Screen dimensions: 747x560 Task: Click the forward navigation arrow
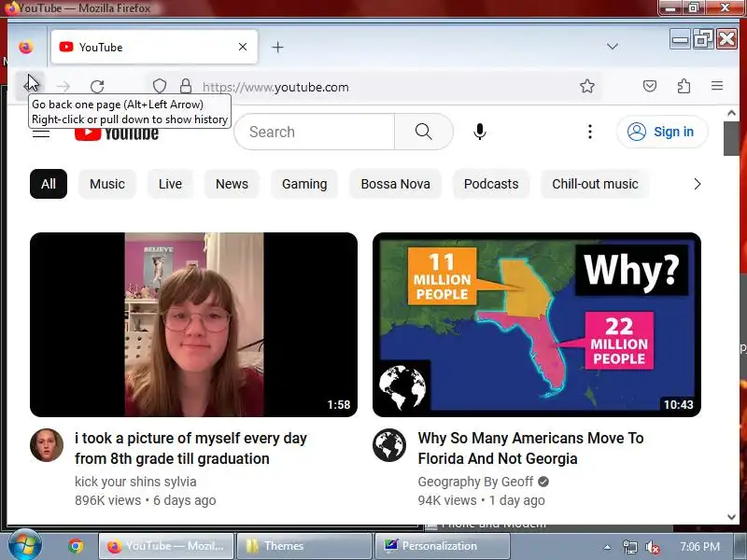point(63,87)
